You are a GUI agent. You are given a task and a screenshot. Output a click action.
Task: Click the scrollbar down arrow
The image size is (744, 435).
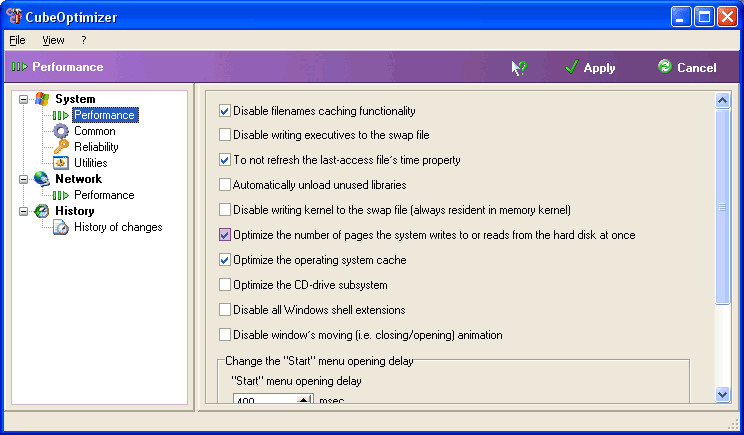click(x=722, y=394)
